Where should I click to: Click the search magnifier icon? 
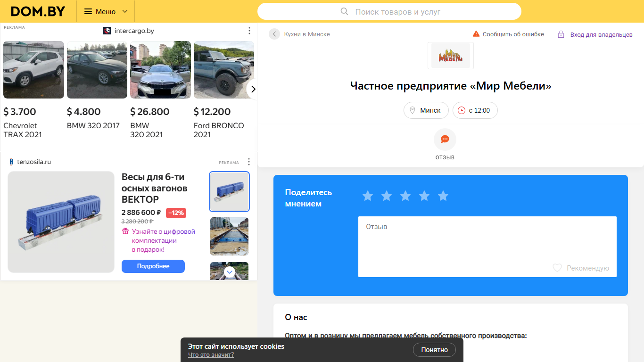click(x=344, y=11)
